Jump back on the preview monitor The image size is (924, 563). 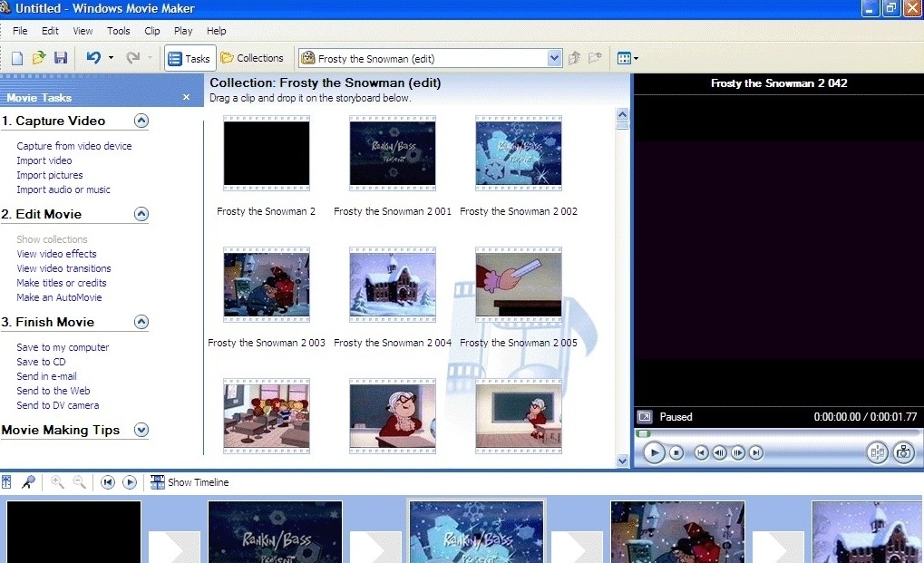(x=701, y=452)
